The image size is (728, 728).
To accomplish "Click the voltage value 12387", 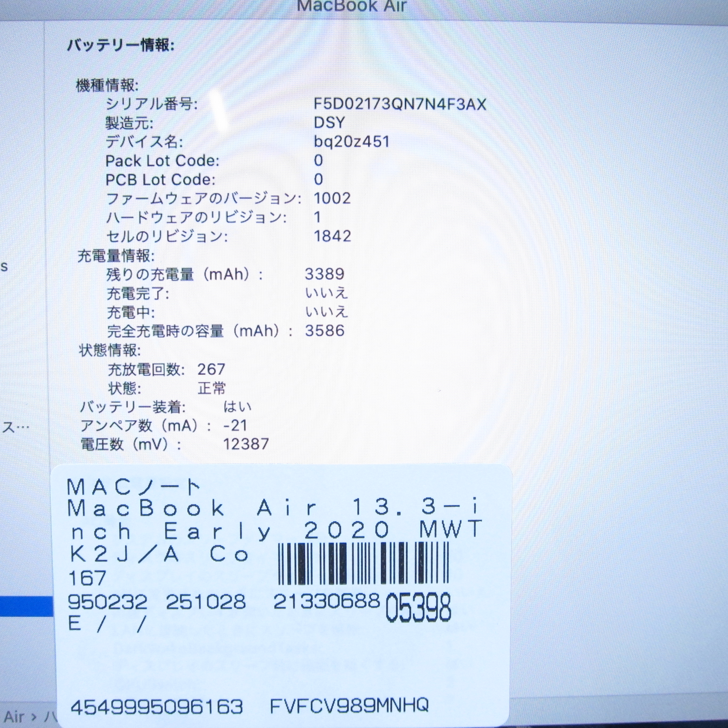I will coord(246,444).
